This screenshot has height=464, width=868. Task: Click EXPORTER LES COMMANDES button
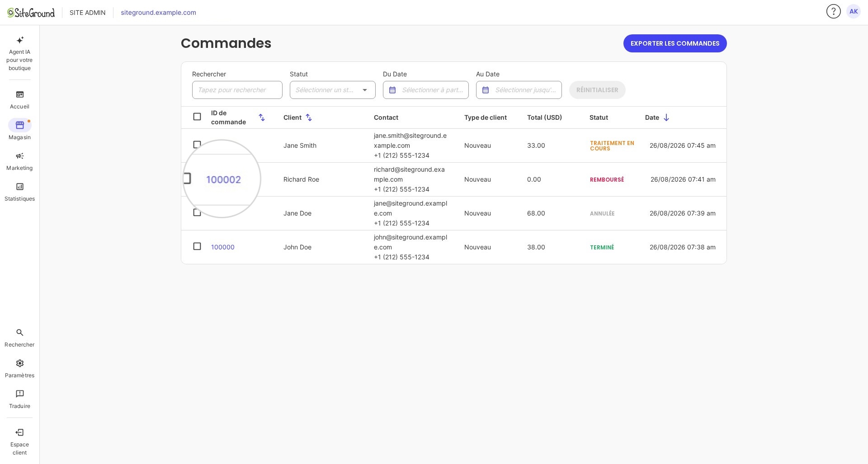(x=675, y=43)
